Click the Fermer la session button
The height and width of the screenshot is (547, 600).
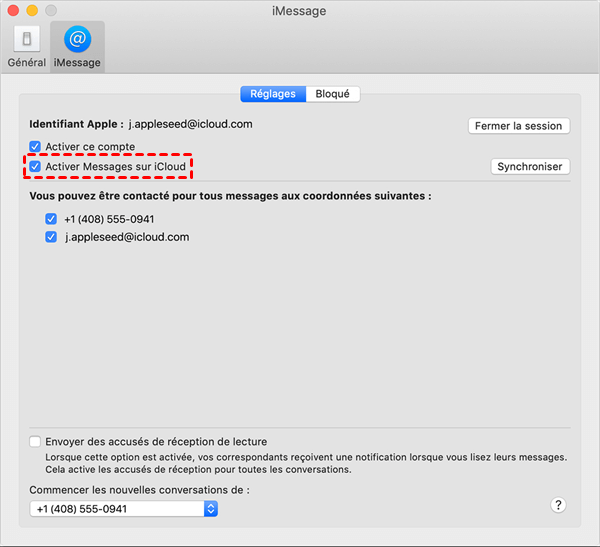(x=519, y=126)
